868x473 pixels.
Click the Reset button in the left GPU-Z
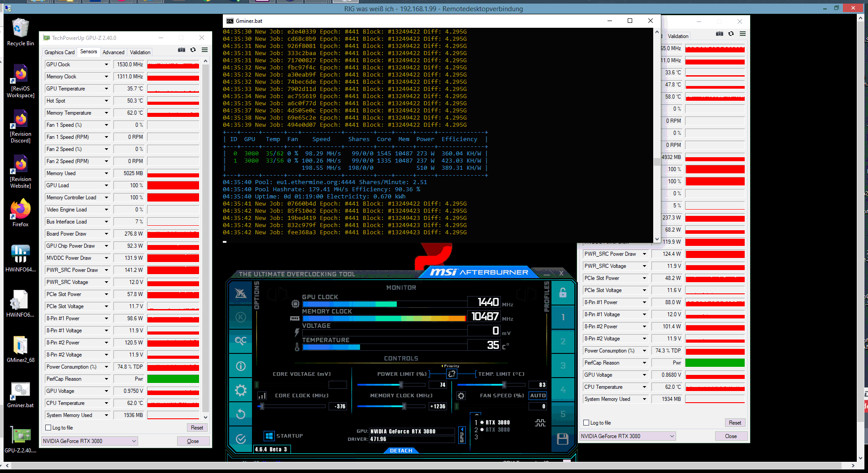coord(197,428)
